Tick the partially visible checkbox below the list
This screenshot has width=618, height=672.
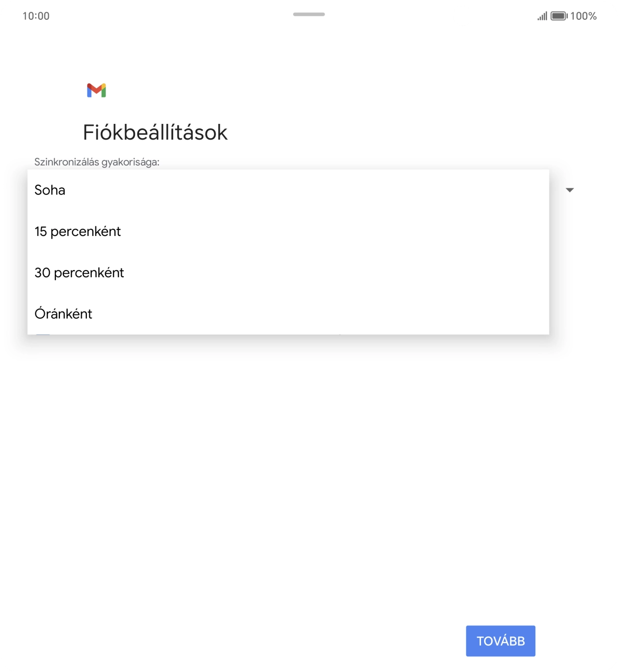(43, 334)
